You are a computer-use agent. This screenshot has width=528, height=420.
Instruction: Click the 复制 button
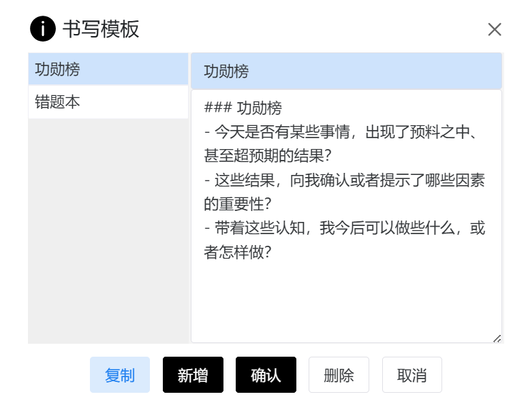pos(120,375)
